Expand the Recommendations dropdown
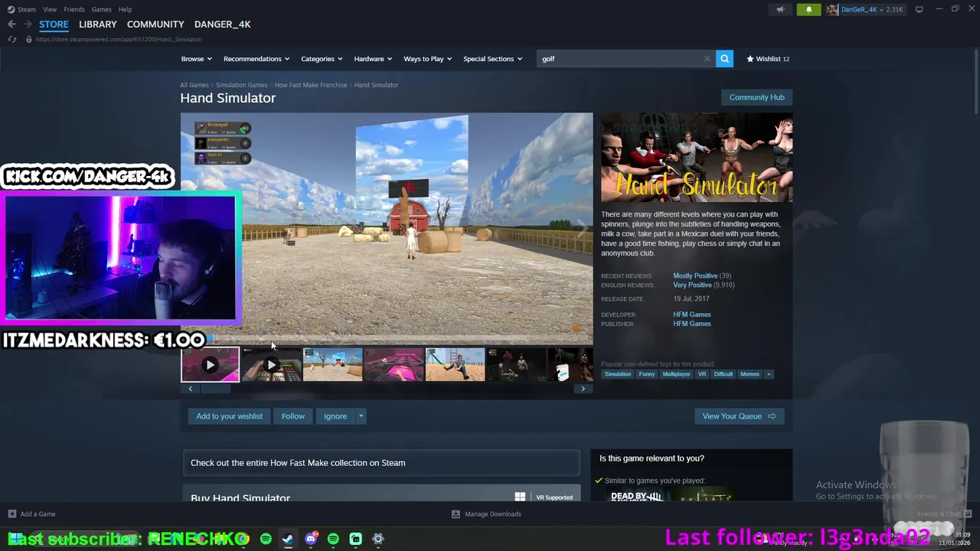The height and width of the screenshot is (551, 980). [x=256, y=59]
